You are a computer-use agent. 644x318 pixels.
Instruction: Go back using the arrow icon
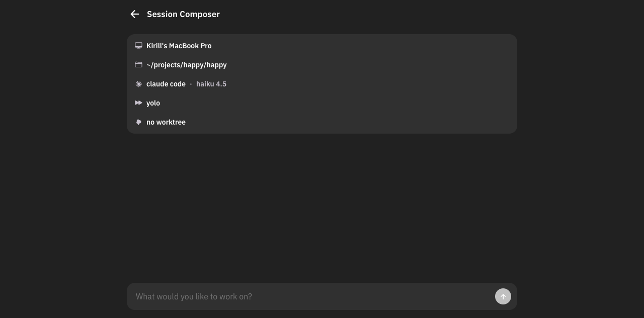(134, 14)
